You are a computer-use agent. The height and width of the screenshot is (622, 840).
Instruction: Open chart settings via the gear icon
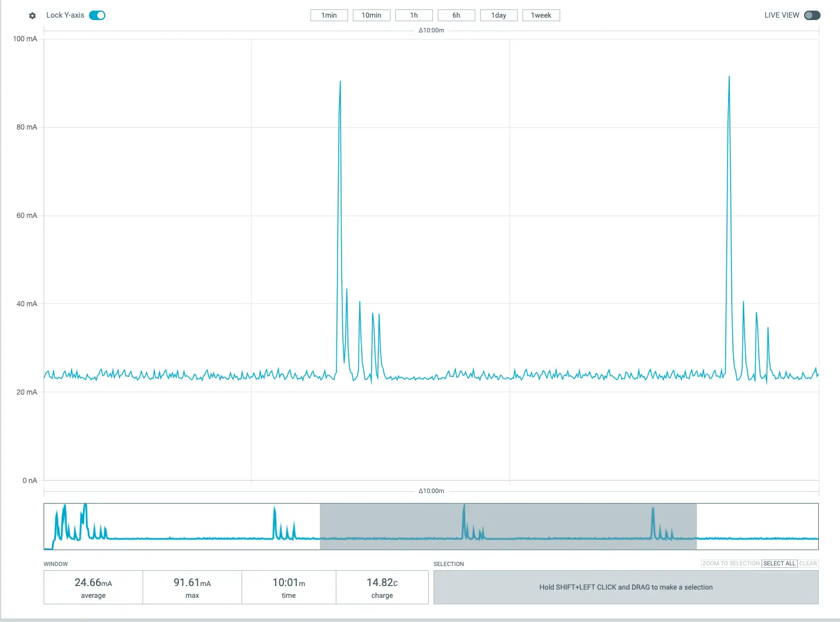(32, 16)
